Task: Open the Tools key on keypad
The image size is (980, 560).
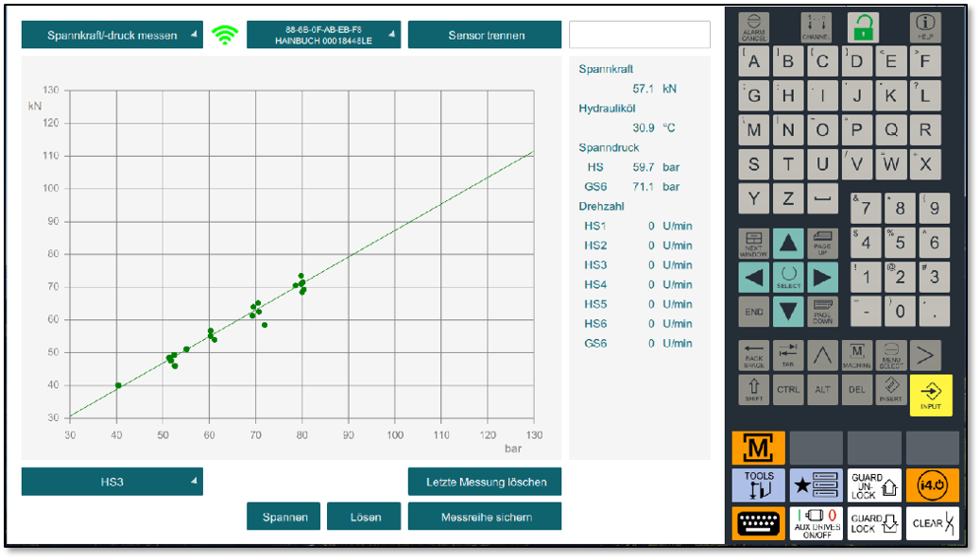Action: click(x=758, y=485)
